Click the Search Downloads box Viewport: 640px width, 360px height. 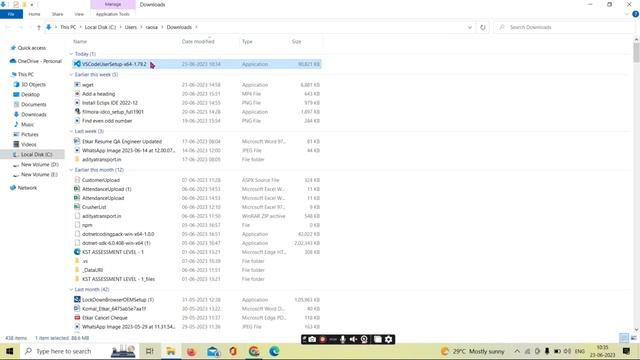tap(565, 27)
